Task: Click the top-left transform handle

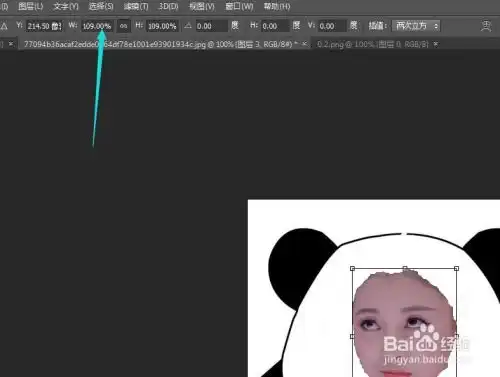Action: coord(352,268)
